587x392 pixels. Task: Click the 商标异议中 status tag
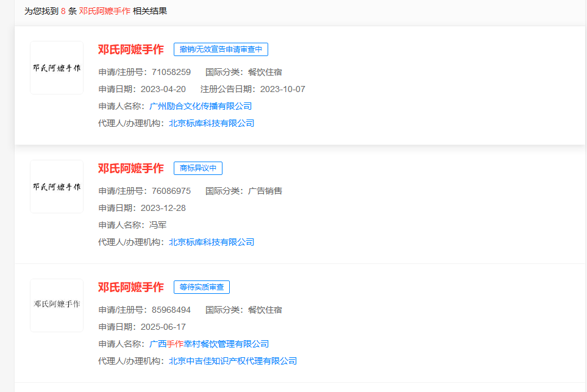198,168
